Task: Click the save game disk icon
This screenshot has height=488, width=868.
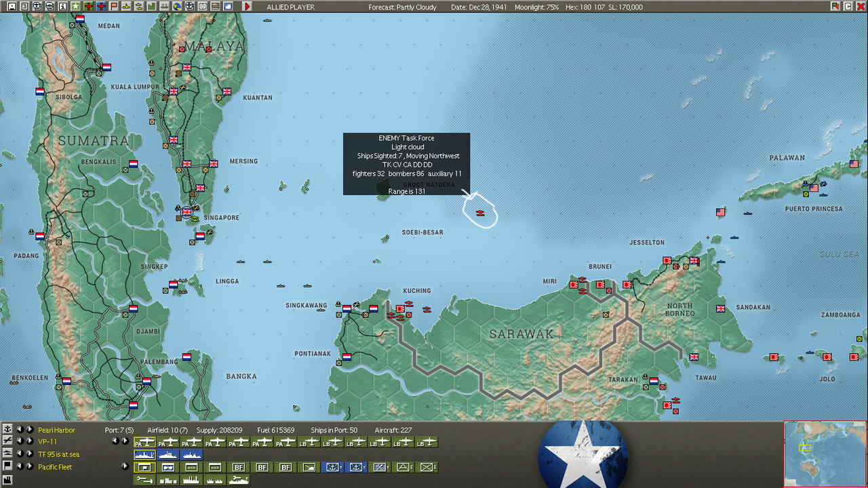Action: pyautogui.click(x=12, y=6)
